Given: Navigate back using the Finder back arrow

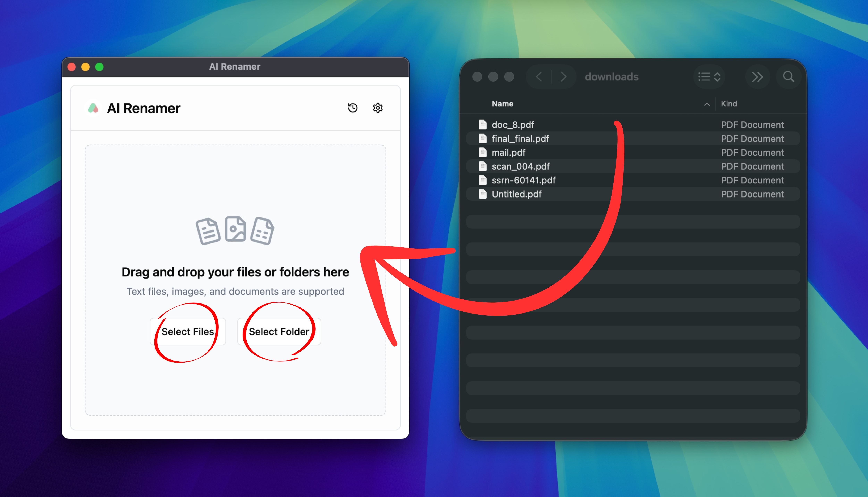Looking at the screenshot, I should 539,77.
